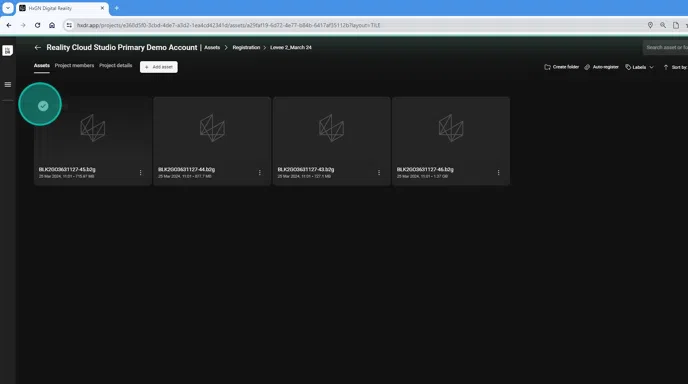This screenshot has height=384, width=688.
Task: Click Auto-register button
Action: [x=601, y=67]
